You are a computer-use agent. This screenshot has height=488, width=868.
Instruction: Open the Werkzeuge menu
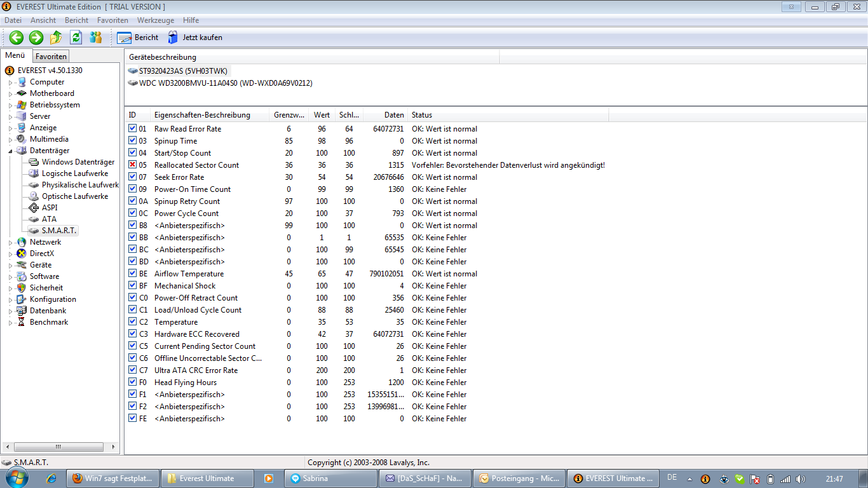[x=155, y=20]
